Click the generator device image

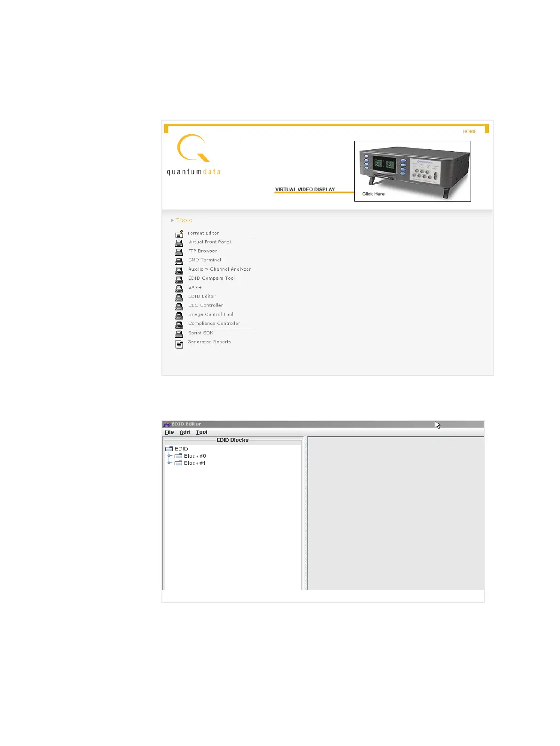tap(413, 171)
